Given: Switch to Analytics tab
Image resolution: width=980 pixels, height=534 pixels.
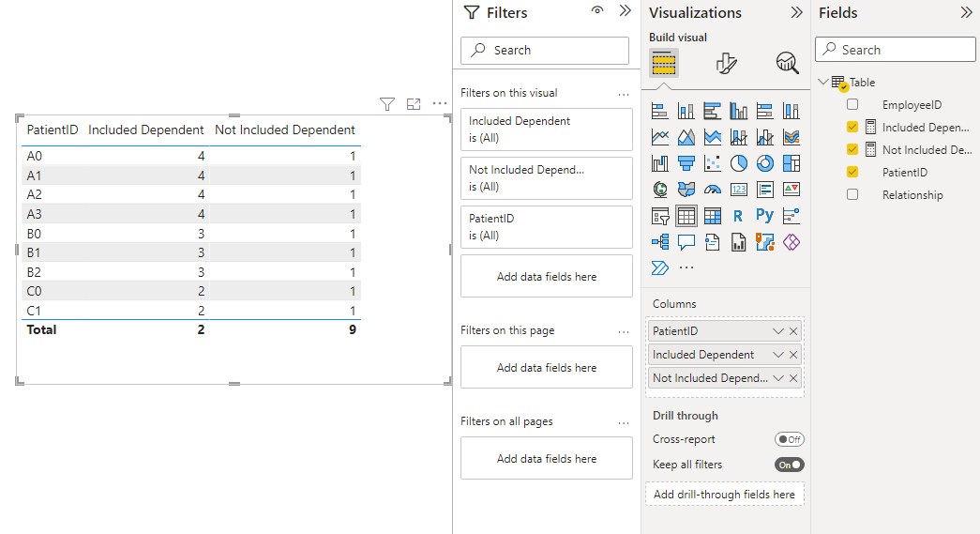Looking at the screenshot, I should 787,63.
